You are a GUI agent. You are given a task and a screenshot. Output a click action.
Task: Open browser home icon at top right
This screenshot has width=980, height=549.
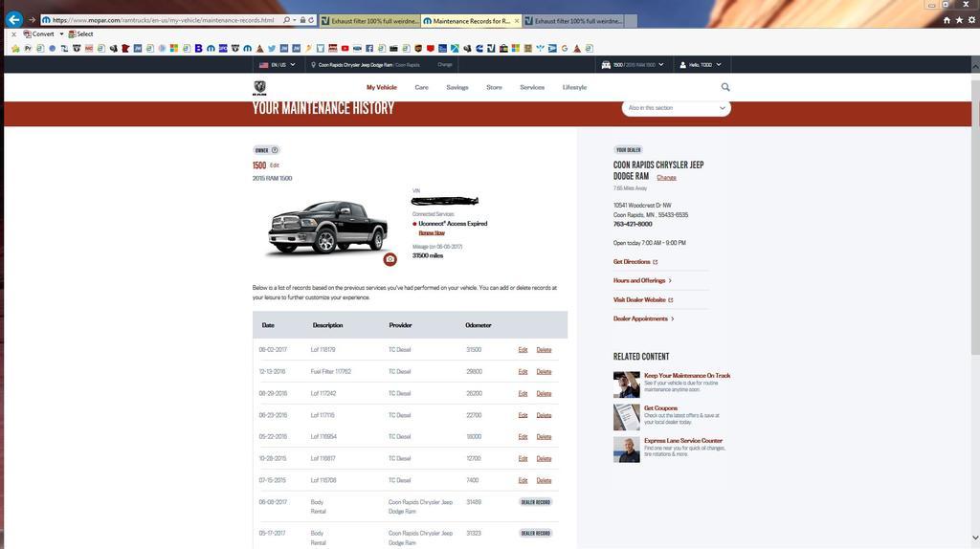click(947, 20)
